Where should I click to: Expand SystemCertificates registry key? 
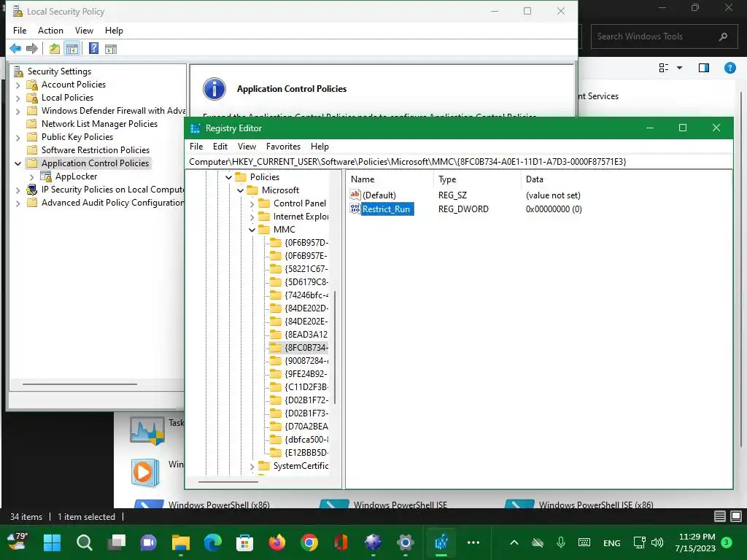(252, 466)
